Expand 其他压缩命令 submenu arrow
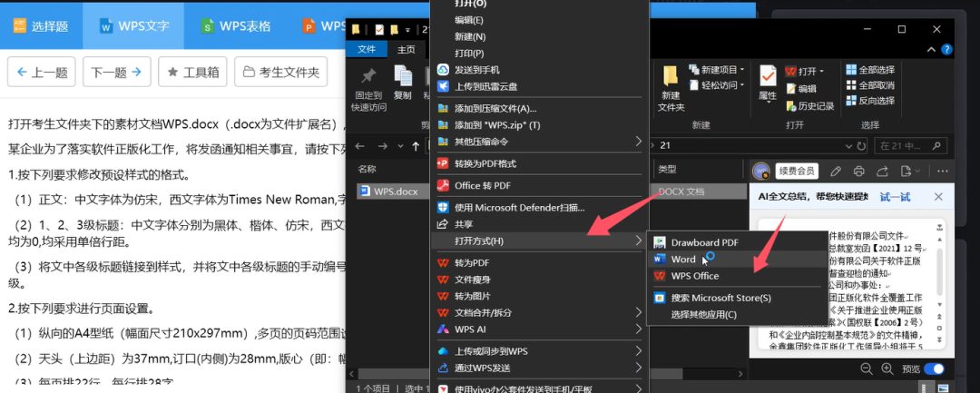 pos(638,142)
